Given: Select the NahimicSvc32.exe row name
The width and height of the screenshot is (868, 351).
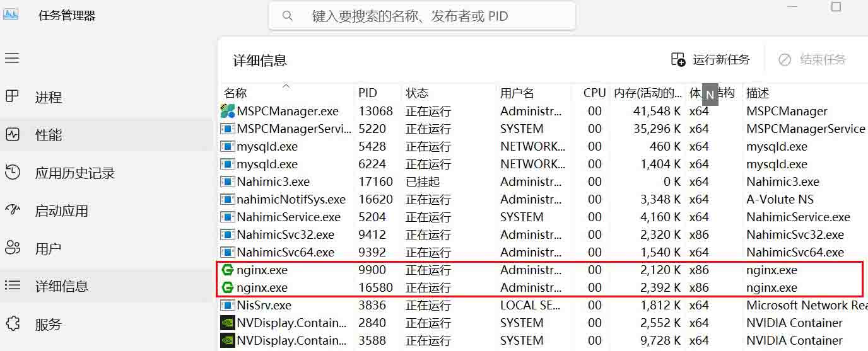Looking at the screenshot, I should pyautogui.click(x=286, y=234).
